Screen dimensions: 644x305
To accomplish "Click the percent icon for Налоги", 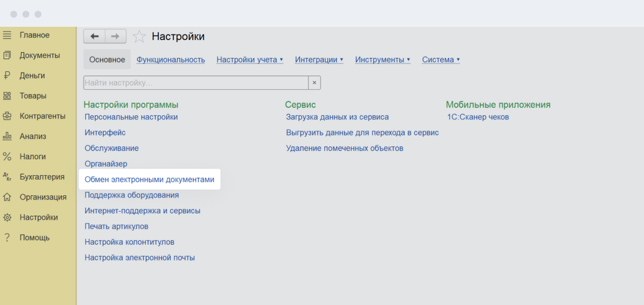I will click(7, 157).
